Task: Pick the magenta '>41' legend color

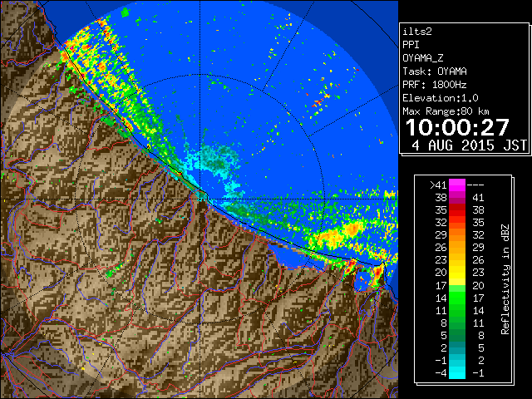Action: click(x=457, y=185)
